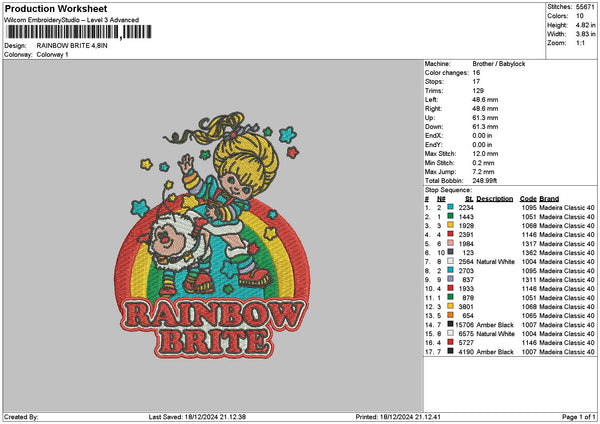Select the red swatch in stop 10 (1933 stitches)

(450, 288)
